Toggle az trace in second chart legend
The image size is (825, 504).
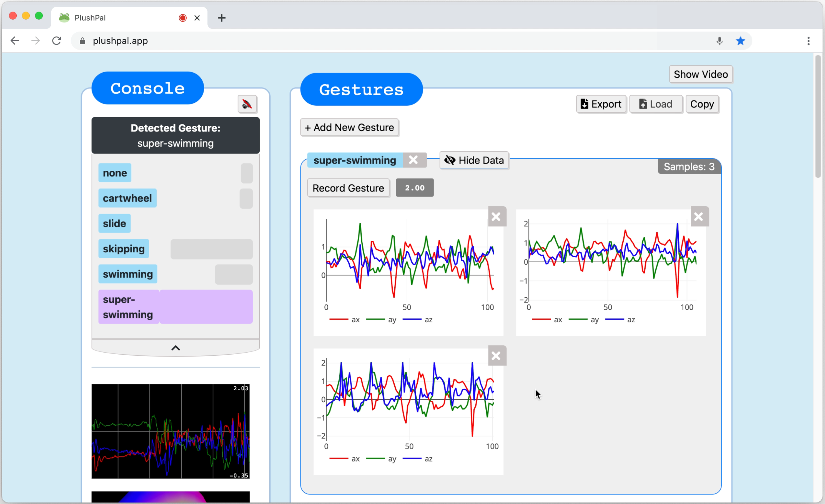click(620, 319)
